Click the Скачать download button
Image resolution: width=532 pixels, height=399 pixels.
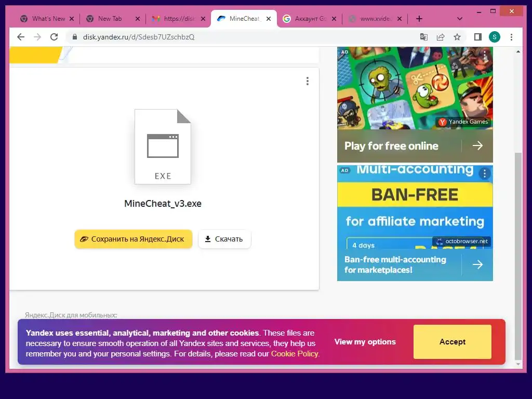click(224, 239)
